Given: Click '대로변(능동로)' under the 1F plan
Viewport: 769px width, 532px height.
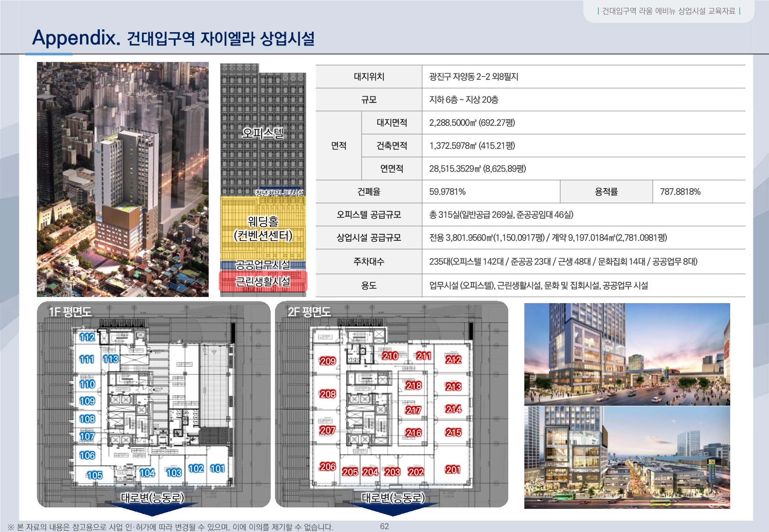Looking at the screenshot, I should click(x=152, y=497).
